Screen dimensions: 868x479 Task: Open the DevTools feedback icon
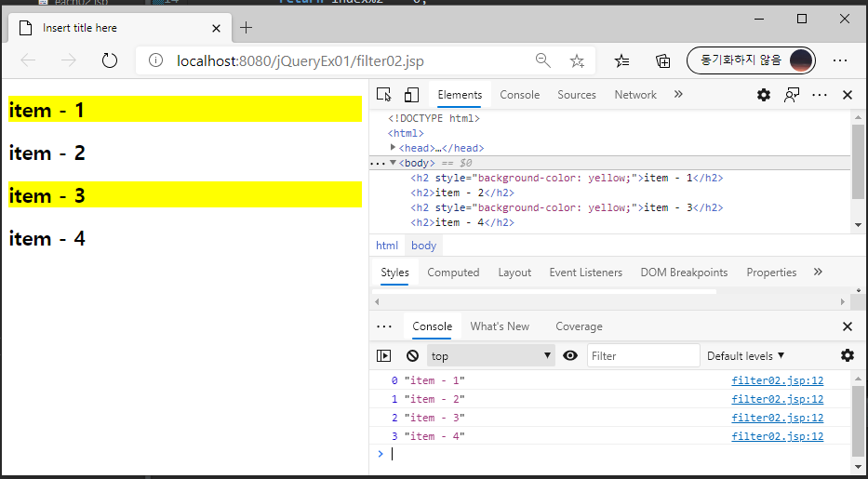coord(792,95)
